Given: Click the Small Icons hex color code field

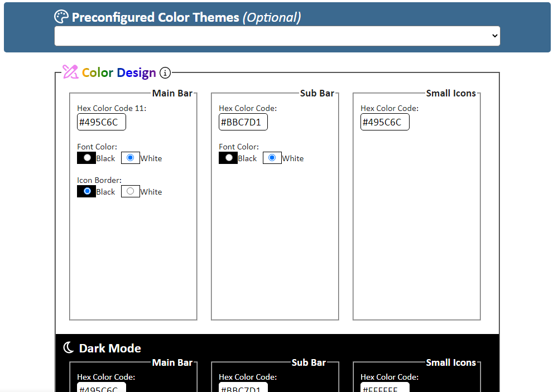Looking at the screenshot, I should (385, 122).
